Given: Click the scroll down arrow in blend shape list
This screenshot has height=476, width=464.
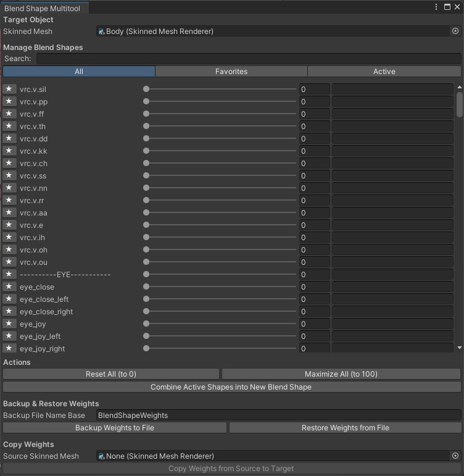Looking at the screenshot, I should 459,348.
